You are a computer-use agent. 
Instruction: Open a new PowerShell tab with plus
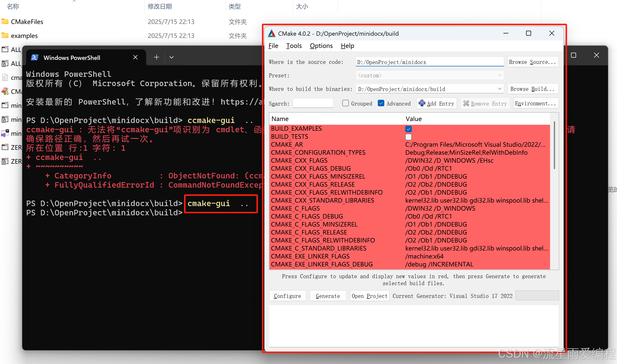(x=157, y=57)
